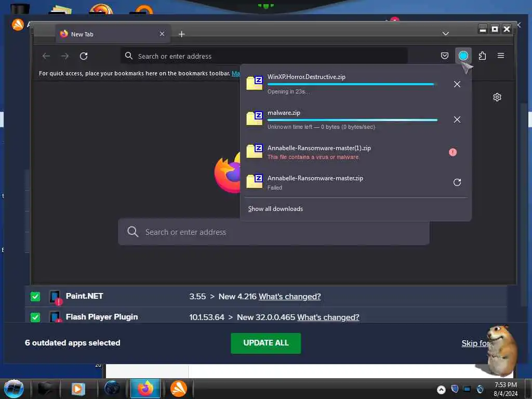The width and height of the screenshot is (532, 399).
Task: Click the search magnifier in address bar
Action: [x=129, y=56]
